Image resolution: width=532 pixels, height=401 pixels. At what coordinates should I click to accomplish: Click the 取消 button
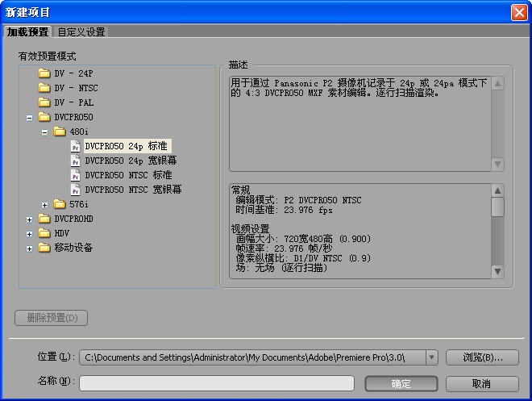(x=482, y=383)
